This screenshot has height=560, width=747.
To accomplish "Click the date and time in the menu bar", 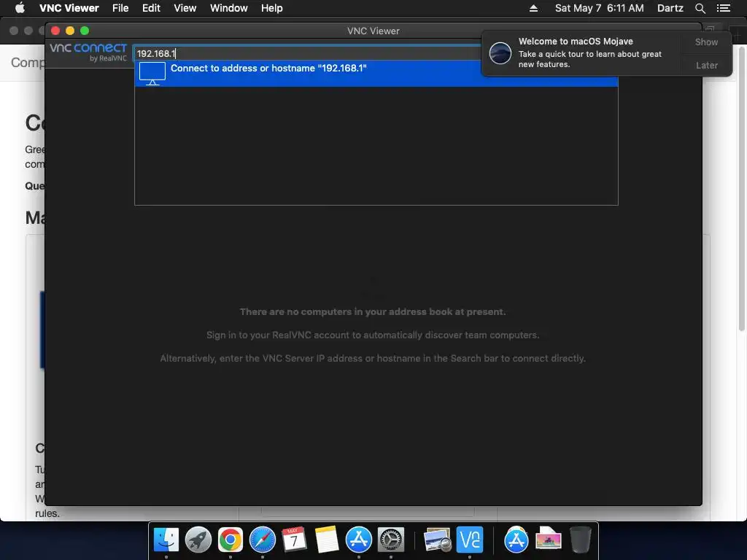I will (x=600, y=8).
